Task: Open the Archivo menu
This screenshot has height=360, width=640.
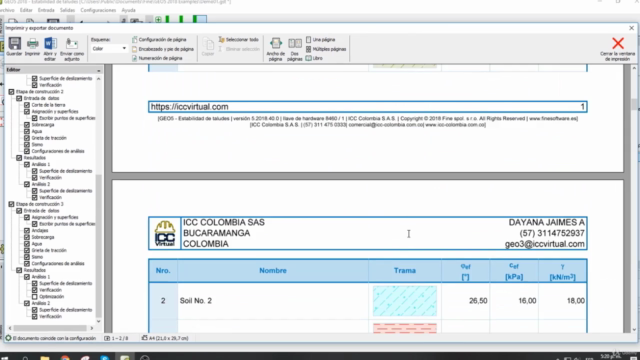Action: [x=7, y=10]
